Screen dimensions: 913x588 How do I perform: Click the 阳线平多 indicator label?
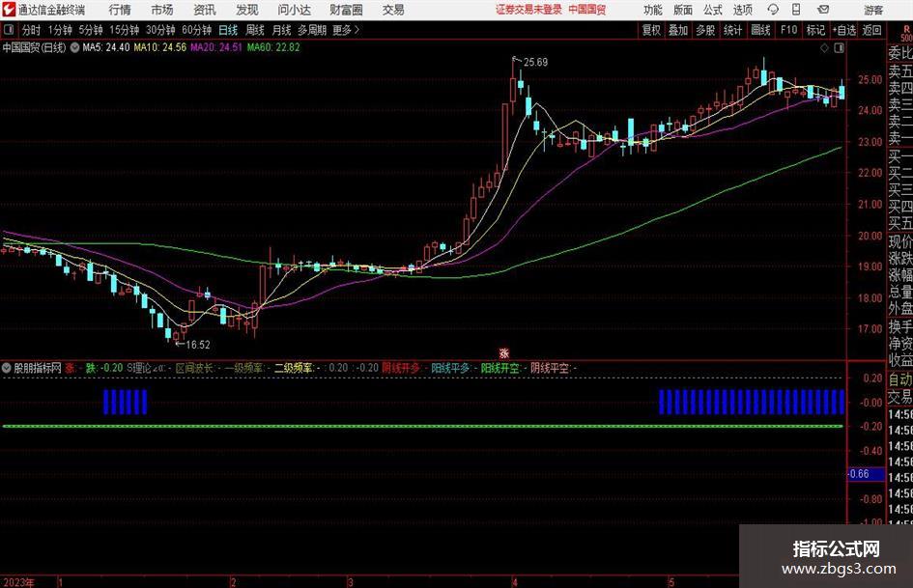point(450,368)
